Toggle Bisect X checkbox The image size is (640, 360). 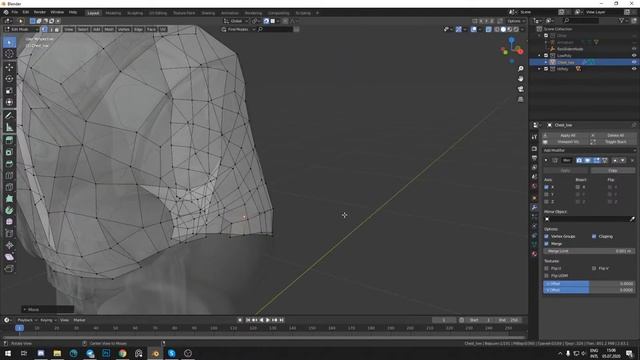tap(578, 187)
